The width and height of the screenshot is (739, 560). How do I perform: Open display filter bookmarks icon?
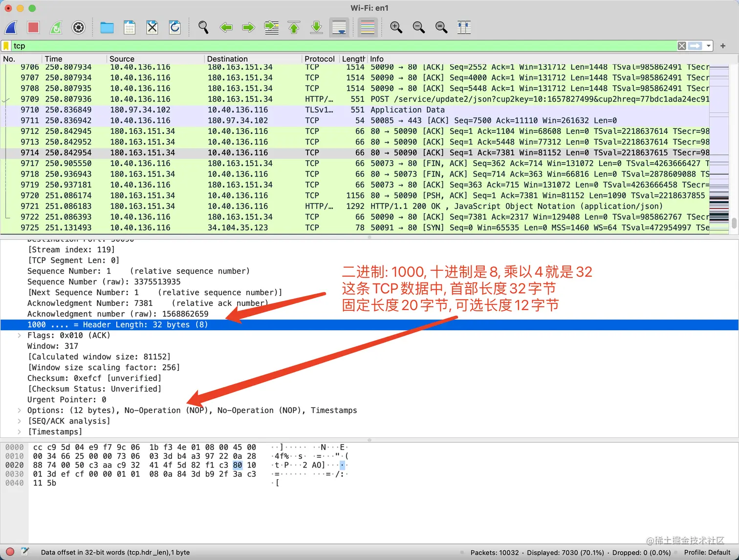(6, 46)
